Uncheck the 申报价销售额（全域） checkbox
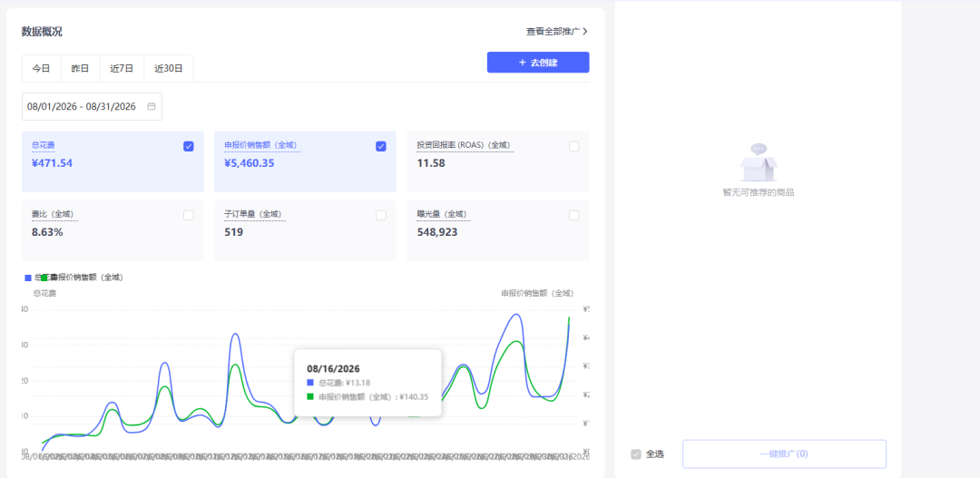980x478 pixels. coord(381,146)
